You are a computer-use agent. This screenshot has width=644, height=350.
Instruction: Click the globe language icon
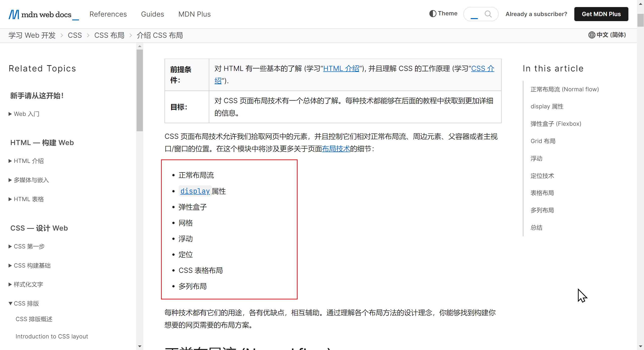click(592, 35)
